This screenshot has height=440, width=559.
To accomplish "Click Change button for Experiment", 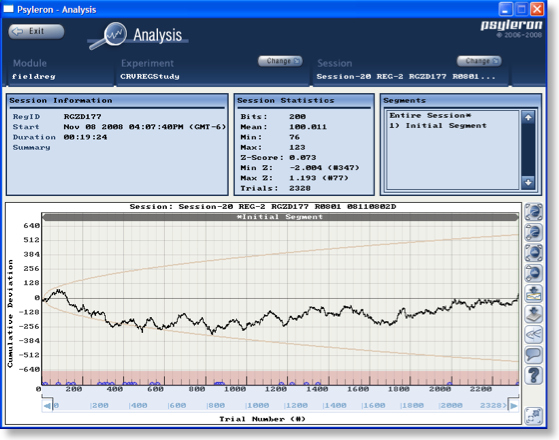I will pos(280,61).
